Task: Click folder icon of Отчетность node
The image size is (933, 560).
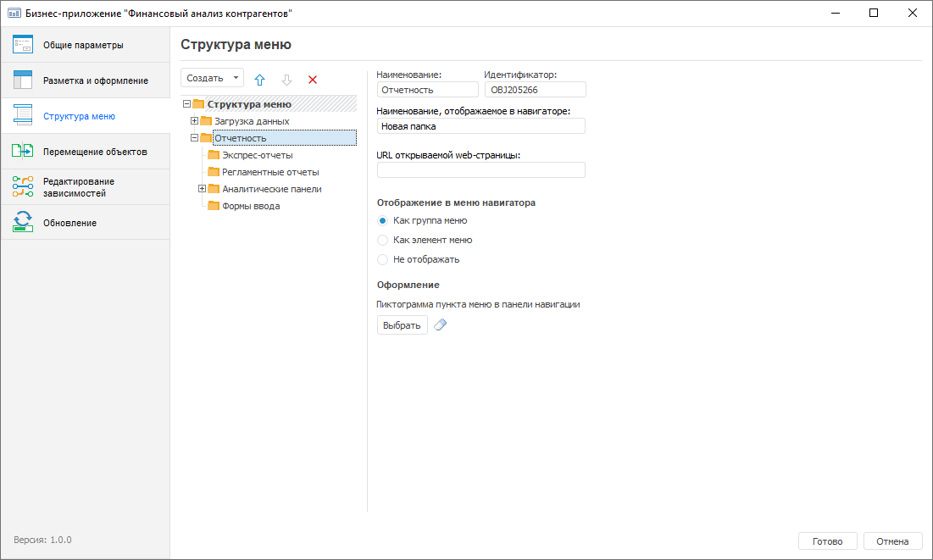Action: coord(206,138)
